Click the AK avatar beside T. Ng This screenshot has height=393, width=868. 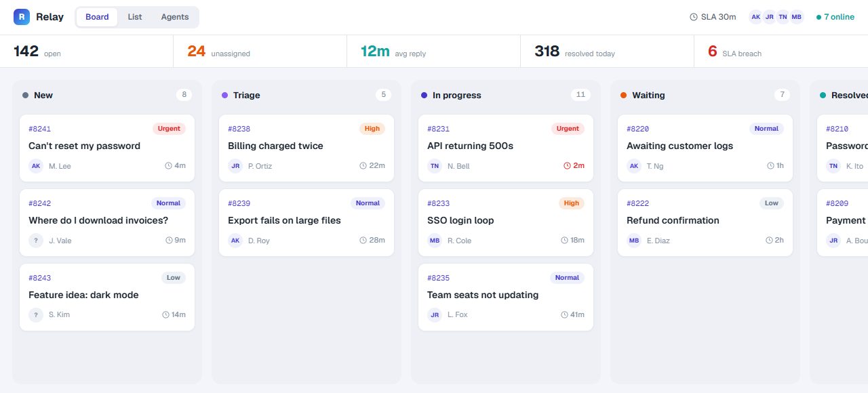coord(634,166)
